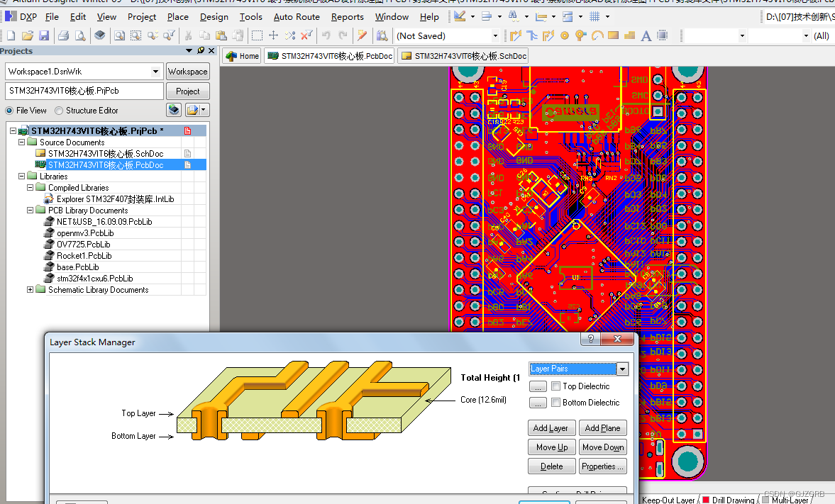Viewport: 835px width, 504px height.
Task: Click the Print toolbar icon
Action: point(63,35)
